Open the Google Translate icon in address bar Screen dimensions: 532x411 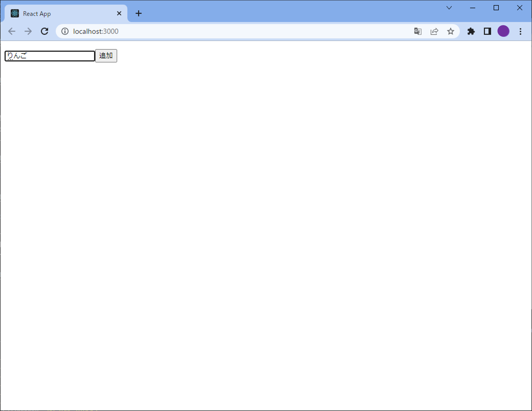[x=418, y=31]
